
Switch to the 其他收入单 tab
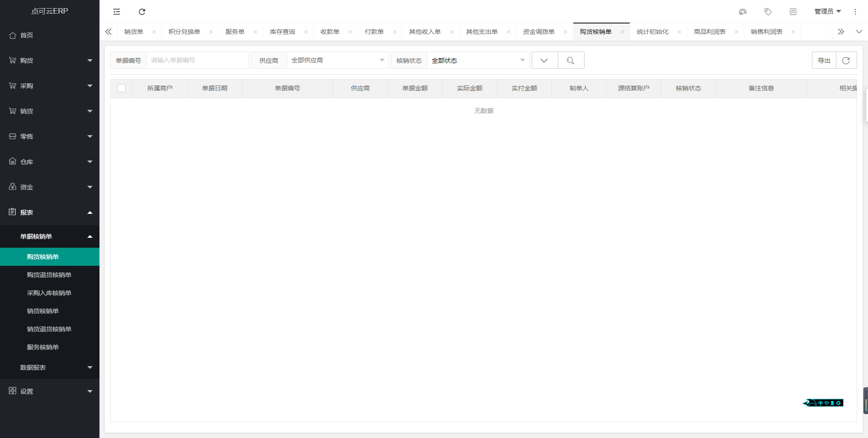coord(425,32)
